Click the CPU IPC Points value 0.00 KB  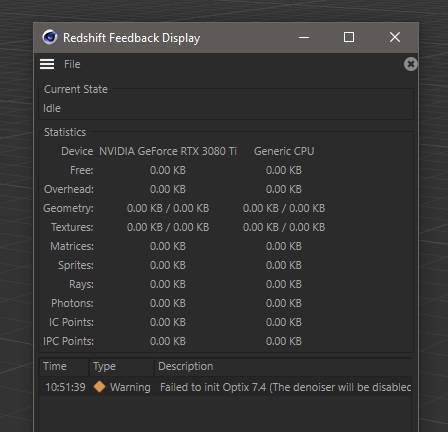pyautogui.click(x=284, y=341)
